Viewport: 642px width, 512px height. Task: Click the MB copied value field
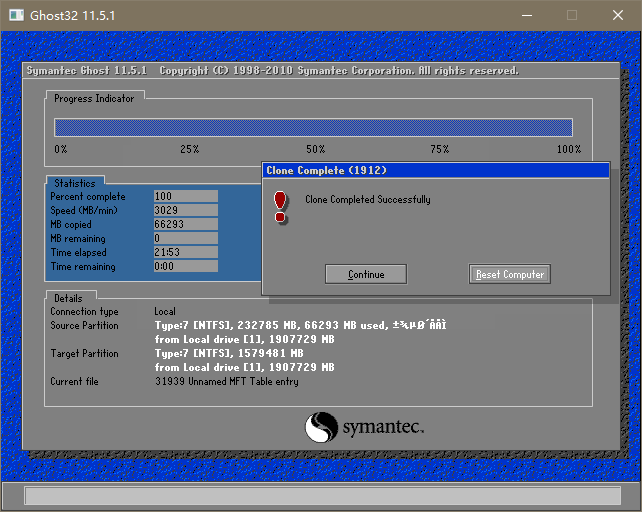click(x=185, y=225)
